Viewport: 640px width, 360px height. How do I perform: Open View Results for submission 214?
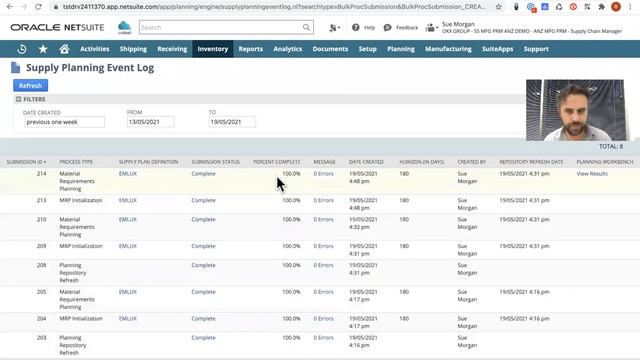click(592, 173)
